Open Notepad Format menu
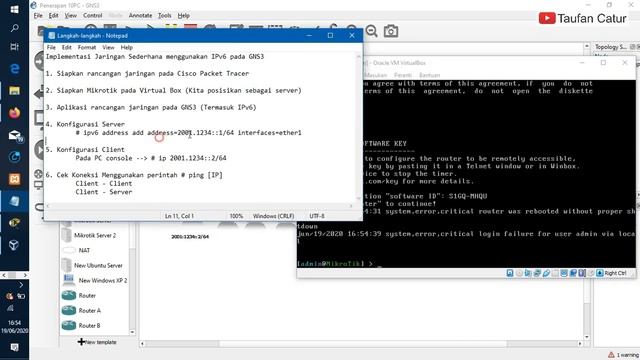This screenshot has width=640, height=360. coord(87,47)
